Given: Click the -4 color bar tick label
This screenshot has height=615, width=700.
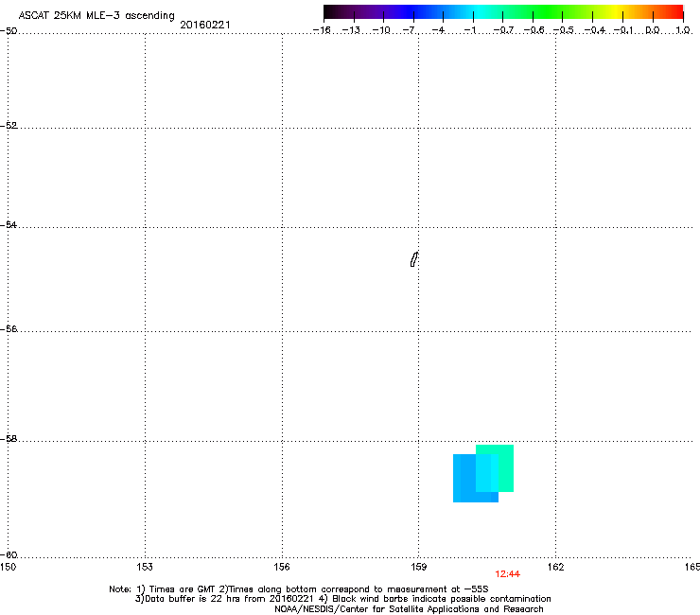Looking at the screenshot, I should (438, 30).
